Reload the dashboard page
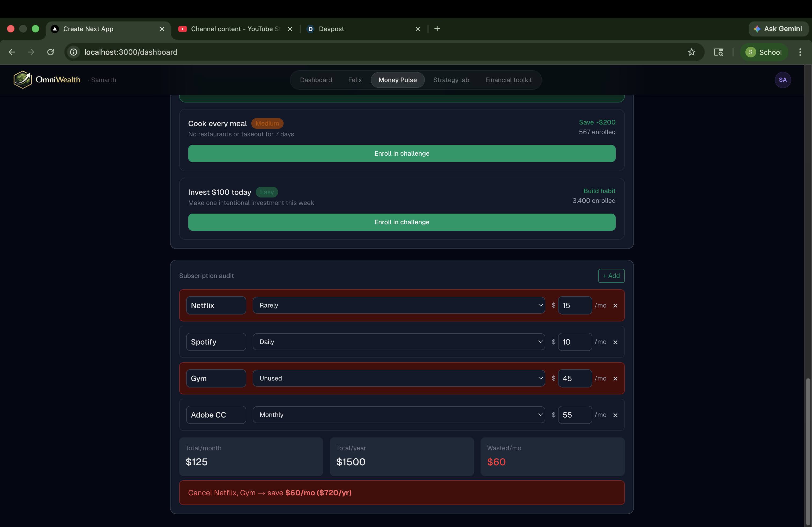 50,52
